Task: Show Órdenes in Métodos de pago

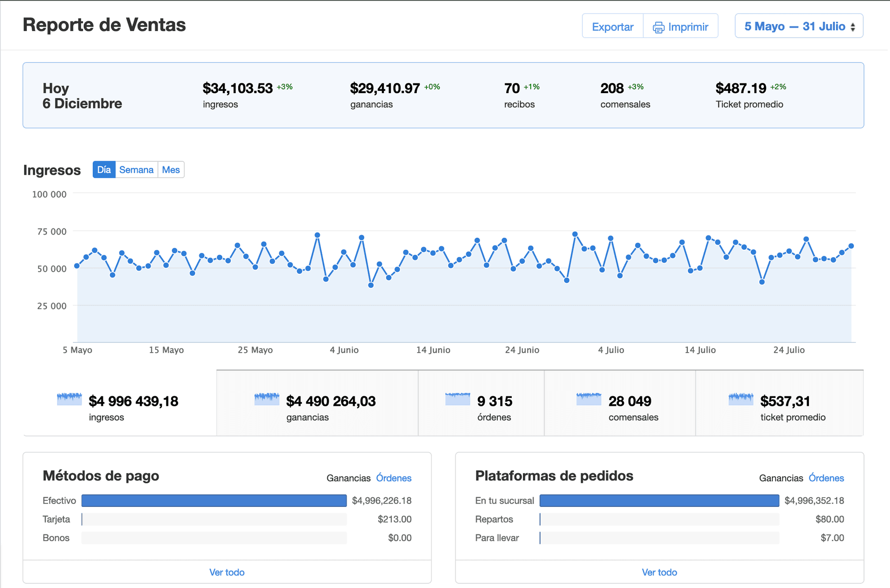Action: point(394,478)
